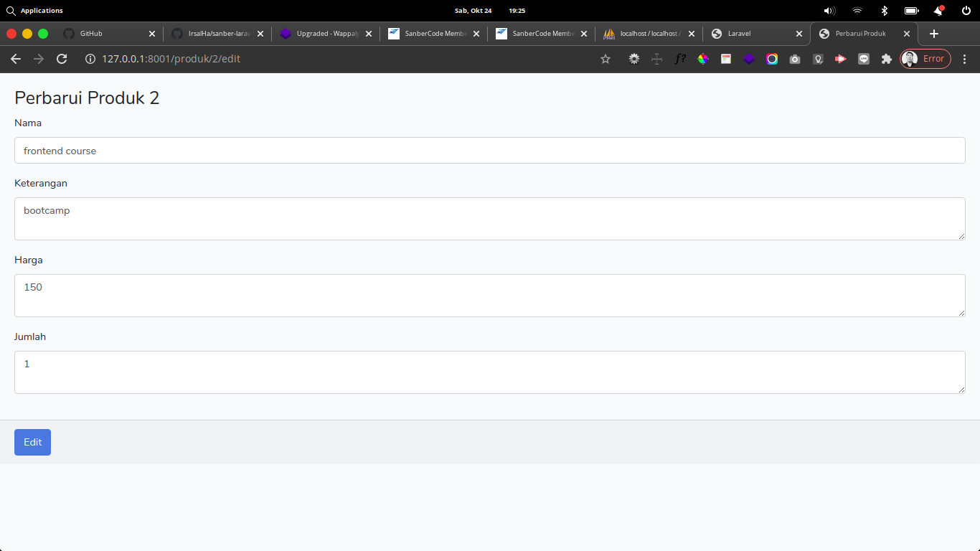Open the red-and-white page extension icon
This screenshot has height=551, width=980.
[x=726, y=59]
